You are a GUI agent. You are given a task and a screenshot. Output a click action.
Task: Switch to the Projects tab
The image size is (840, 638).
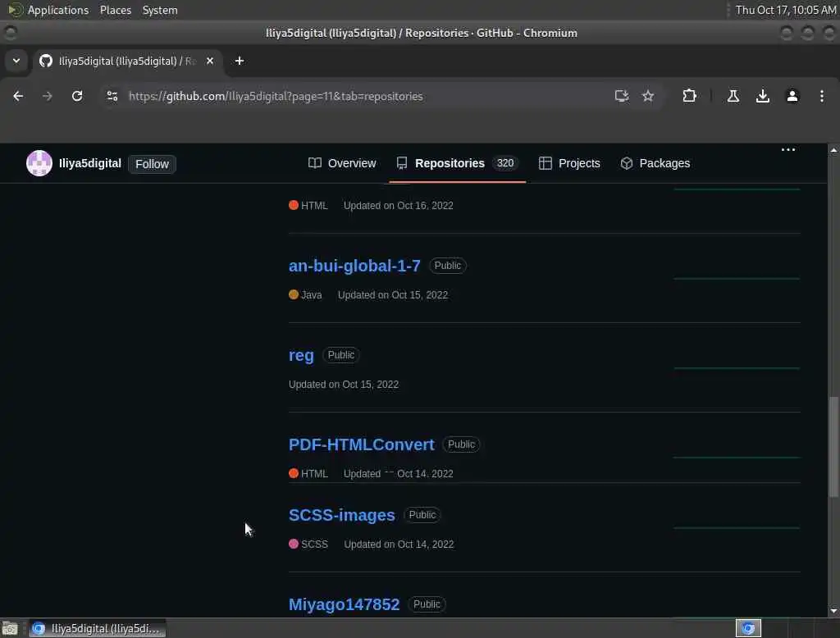569,163
